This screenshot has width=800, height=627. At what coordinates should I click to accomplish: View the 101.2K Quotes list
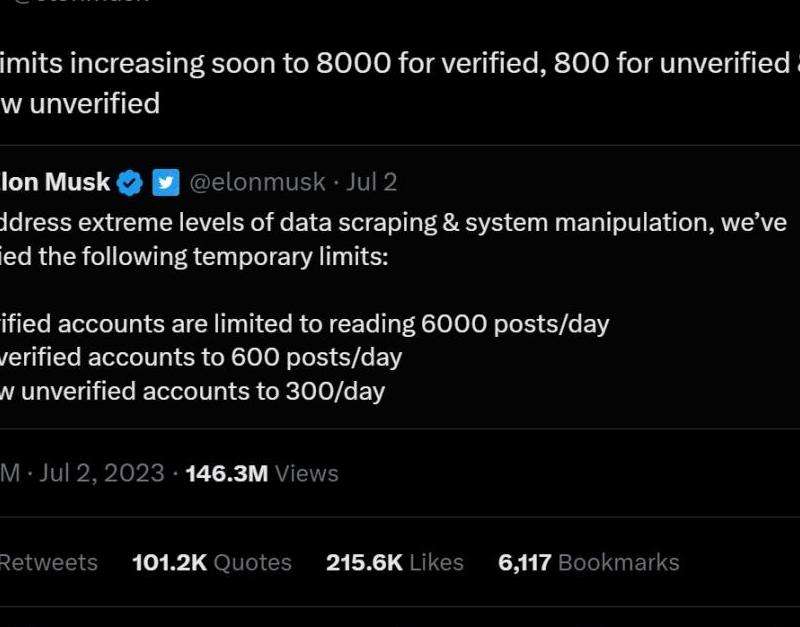[x=212, y=563]
